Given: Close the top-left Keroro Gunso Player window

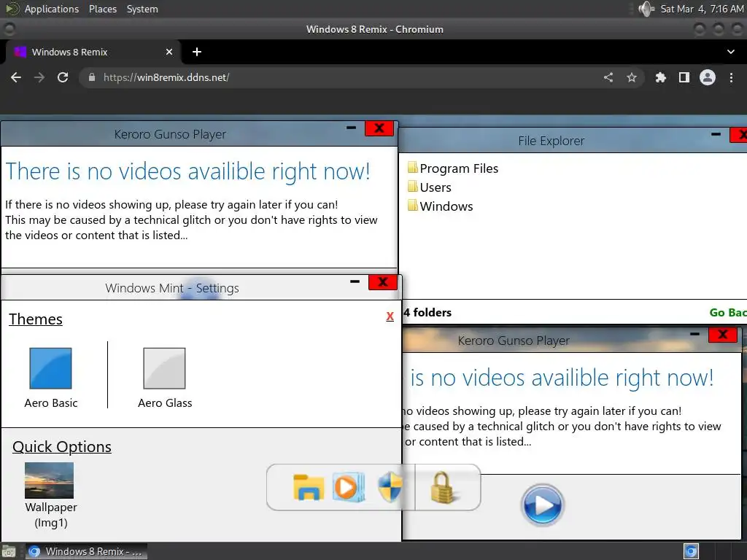Looking at the screenshot, I should 379,128.
